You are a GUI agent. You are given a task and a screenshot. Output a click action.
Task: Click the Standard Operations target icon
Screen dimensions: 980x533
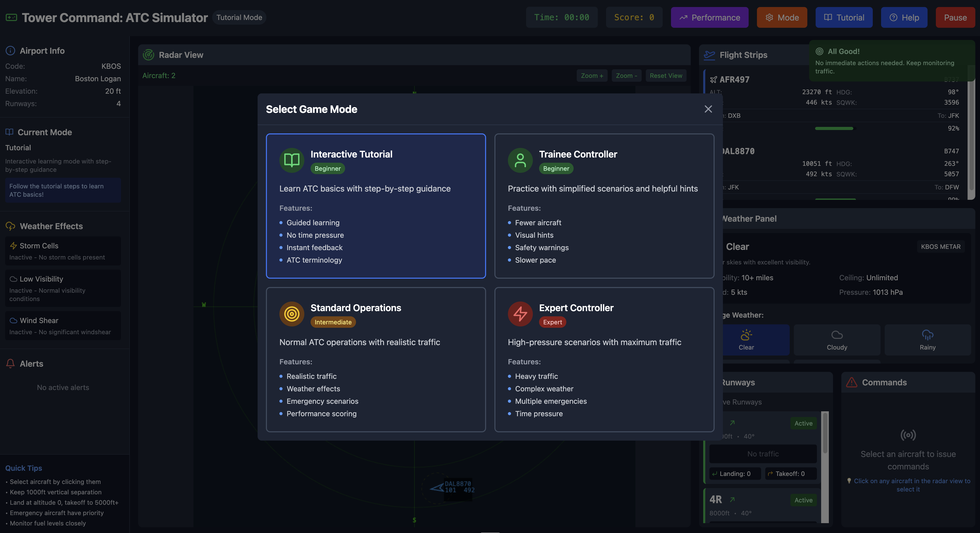(x=292, y=314)
